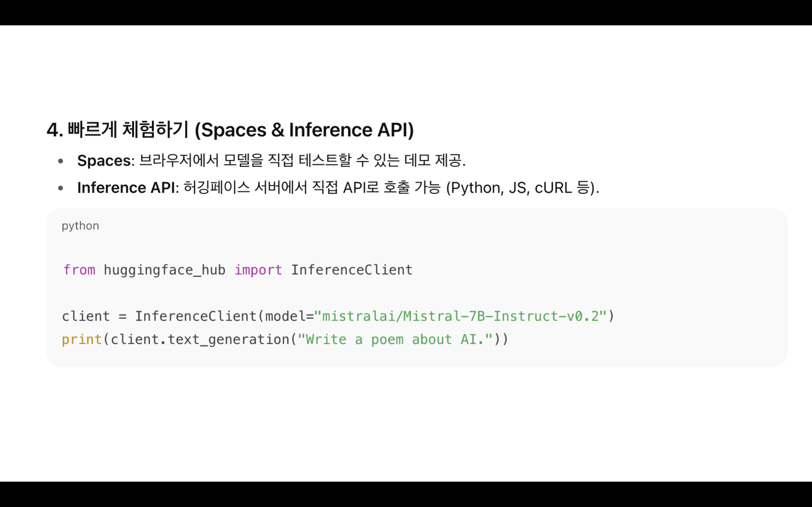
Task: Click the 'from' keyword in code
Action: 79,270
